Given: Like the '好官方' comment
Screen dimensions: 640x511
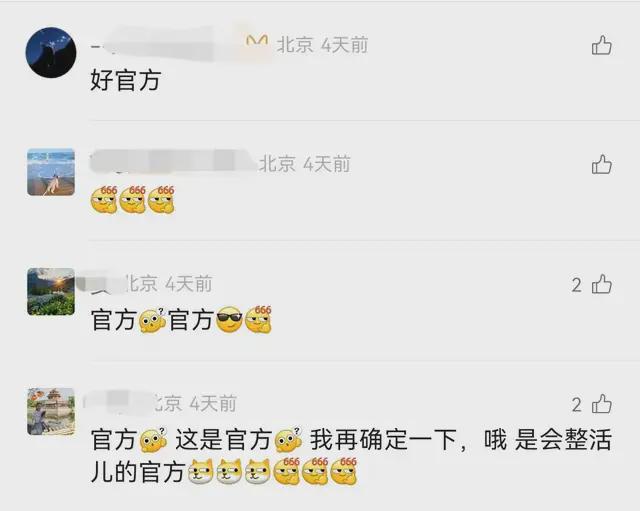Looking at the screenshot, I should (x=602, y=45).
